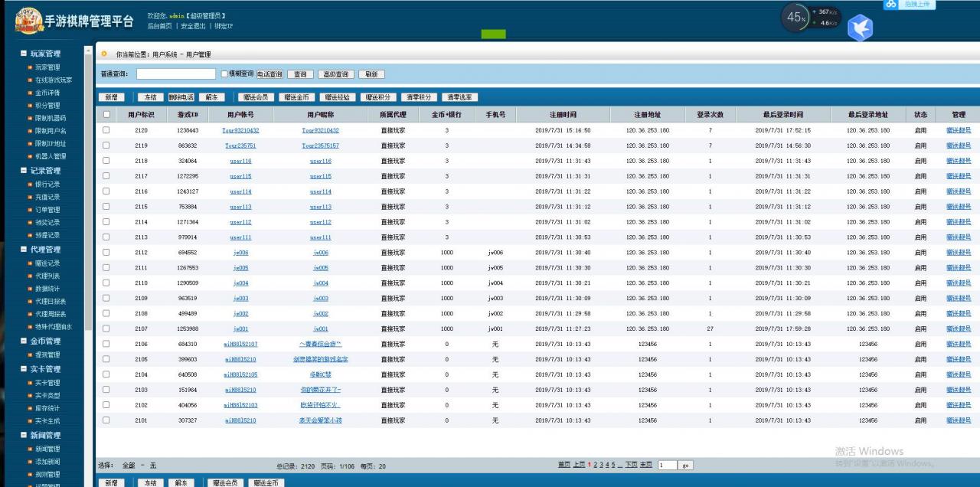
Task: Click the 绑定IP header link
Action: pos(224,26)
